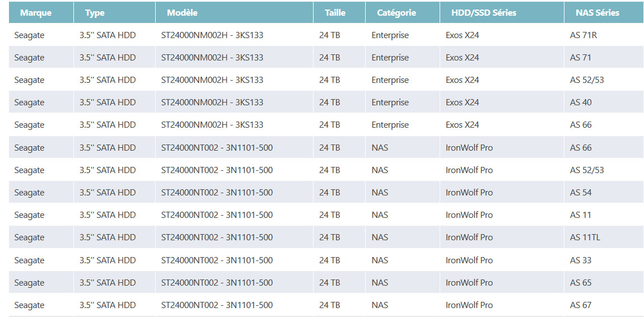644x317 pixels.
Task: Select the Catégorie column header
Action: pyautogui.click(x=396, y=12)
